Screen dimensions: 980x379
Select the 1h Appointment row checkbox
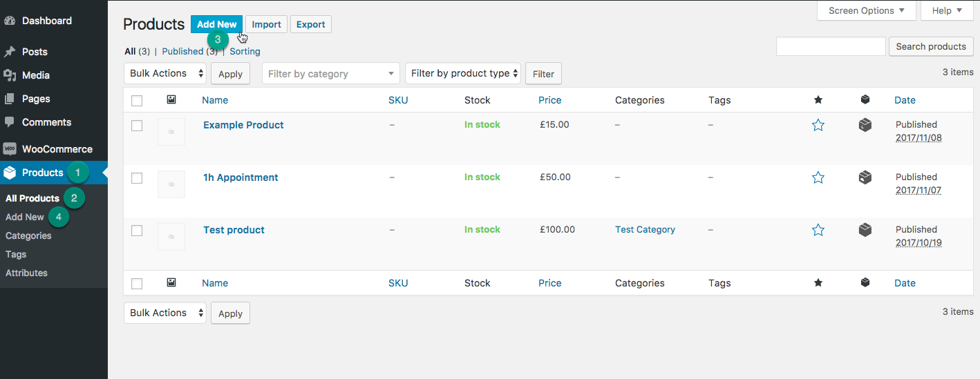tap(137, 178)
